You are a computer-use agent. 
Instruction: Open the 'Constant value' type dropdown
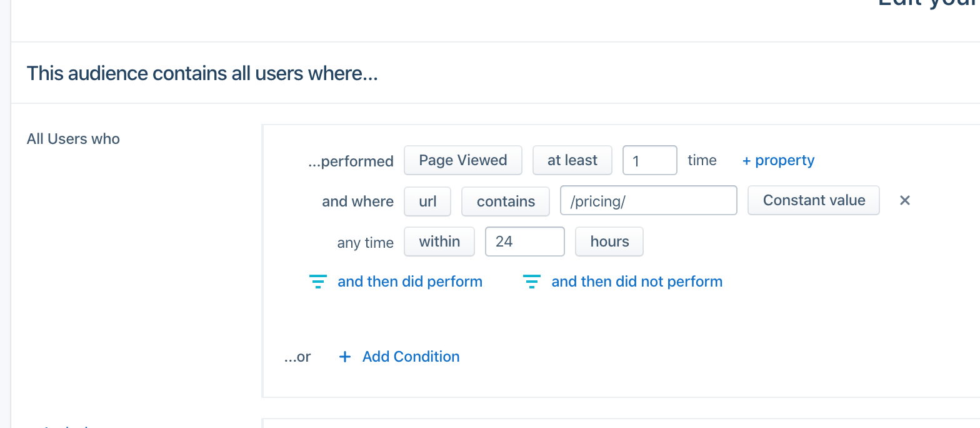[x=814, y=200]
